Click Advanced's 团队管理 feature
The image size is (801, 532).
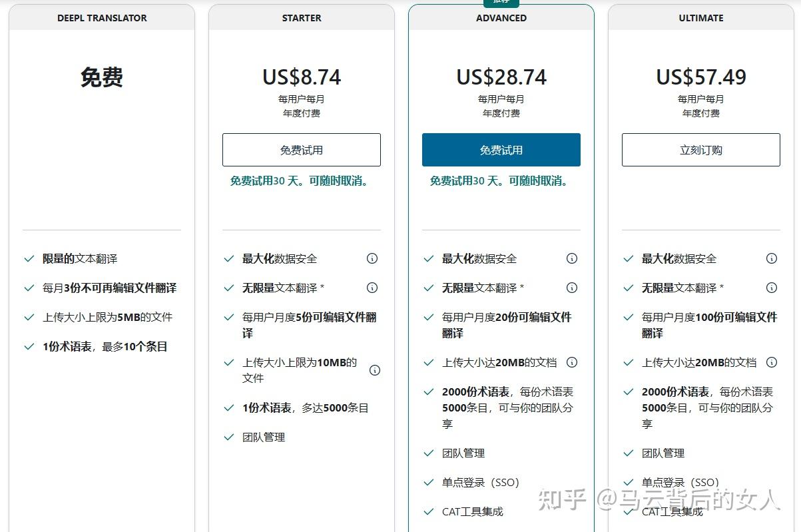coord(463,453)
